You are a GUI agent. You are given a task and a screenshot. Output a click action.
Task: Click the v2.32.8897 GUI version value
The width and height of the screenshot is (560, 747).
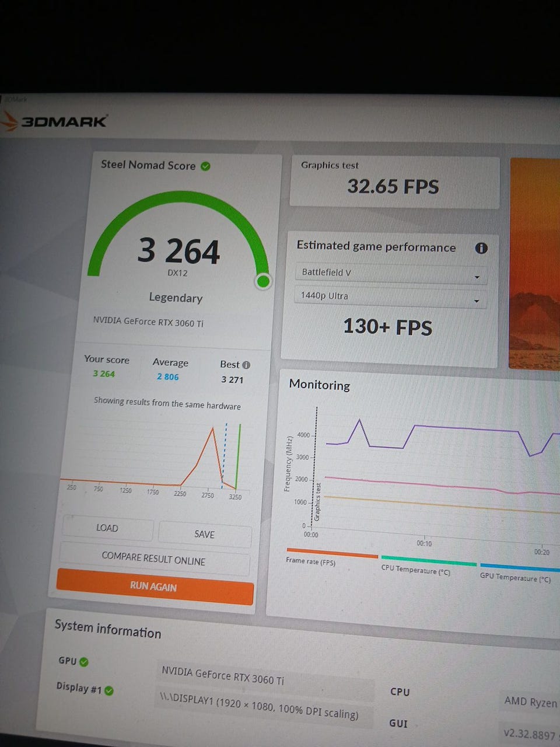[529, 734]
